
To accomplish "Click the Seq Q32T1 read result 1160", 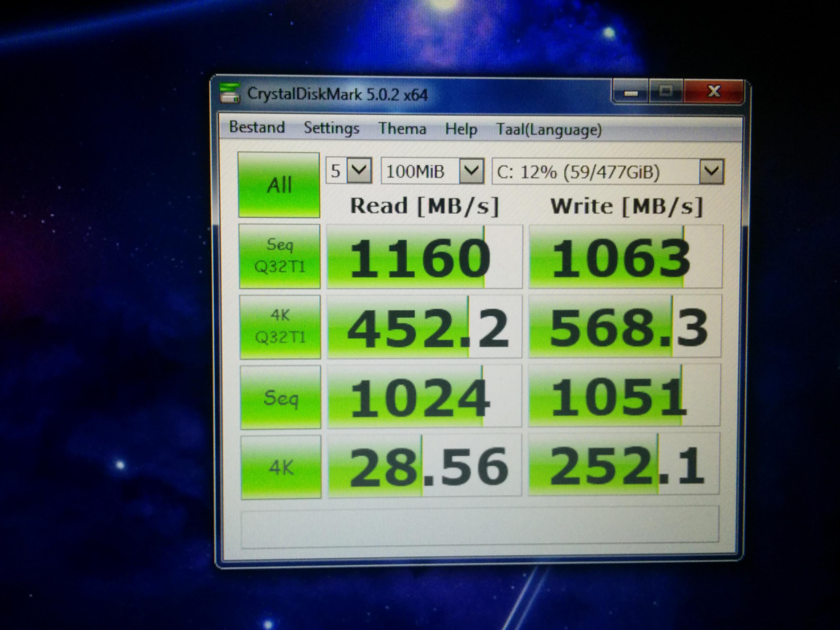I will (425, 257).
